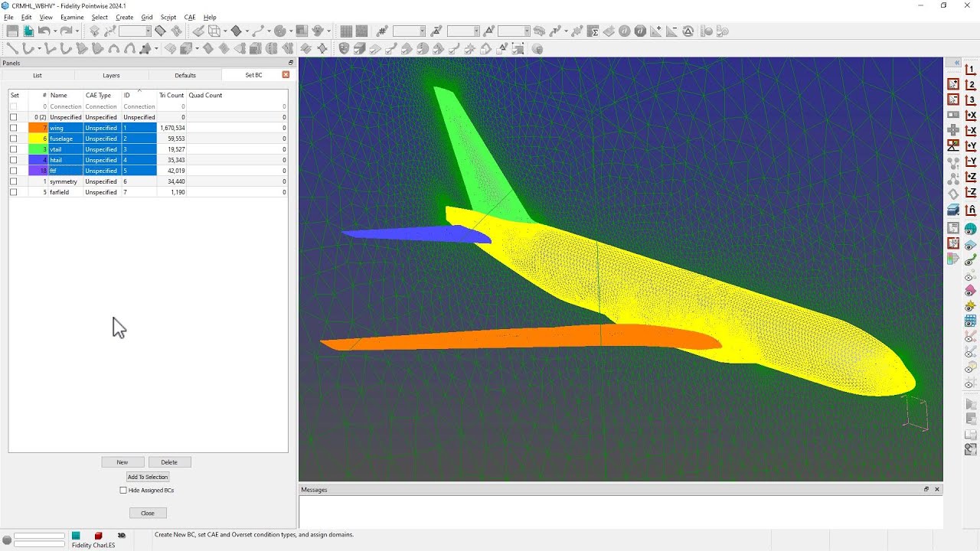
Task: Click the wireframe cube icon in toolbar
Action: 214,31
